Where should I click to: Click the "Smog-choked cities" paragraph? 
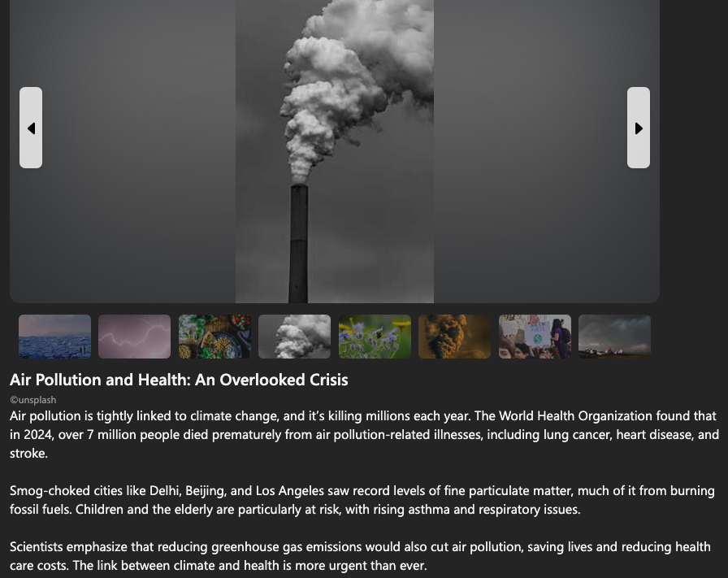pos(362,500)
